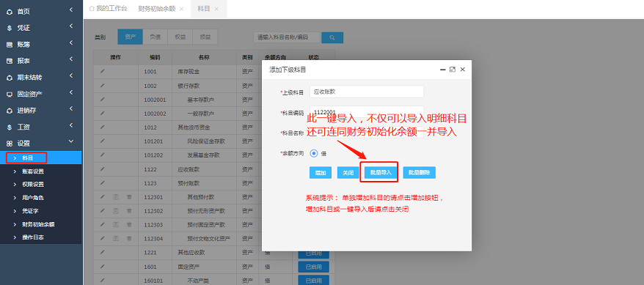Maximize the 添加下级科目 dialog

[x=453, y=70]
